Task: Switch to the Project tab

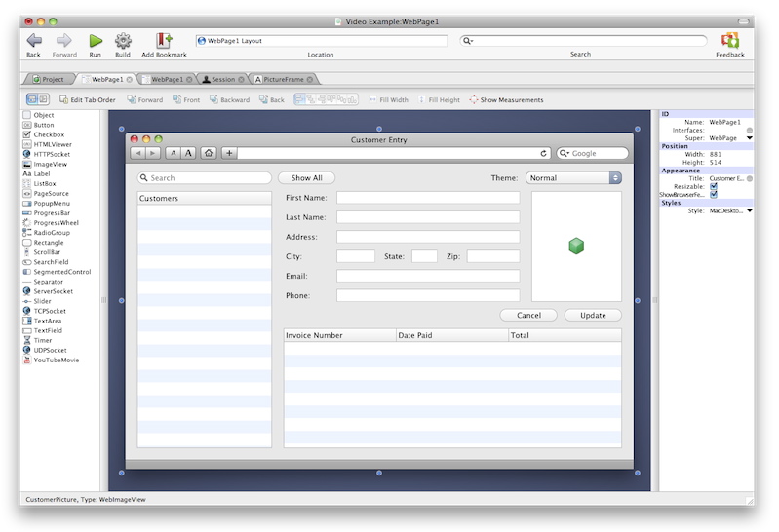Action: click(49, 79)
